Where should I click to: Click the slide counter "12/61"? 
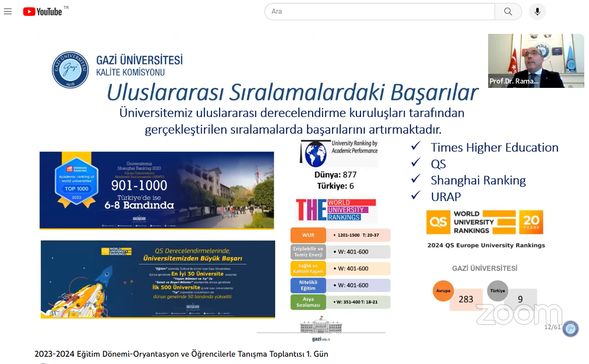(553, 327)
